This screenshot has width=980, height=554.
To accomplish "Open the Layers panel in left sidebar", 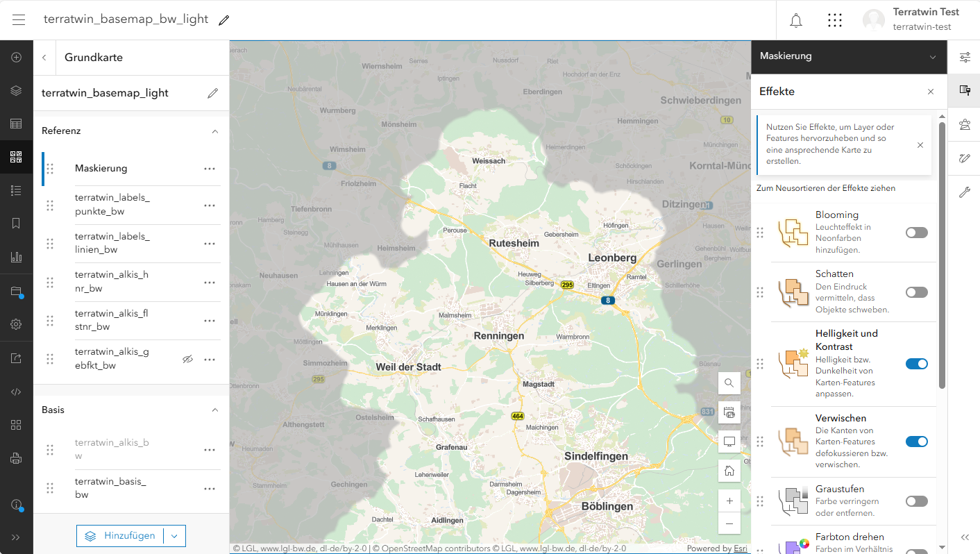I will [17, 90].
